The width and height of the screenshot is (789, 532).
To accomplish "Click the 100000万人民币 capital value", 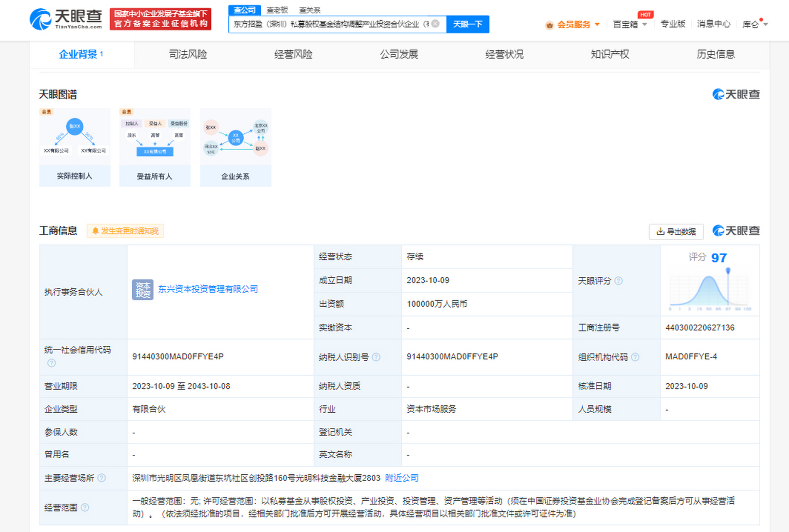I will click(437, 304).
